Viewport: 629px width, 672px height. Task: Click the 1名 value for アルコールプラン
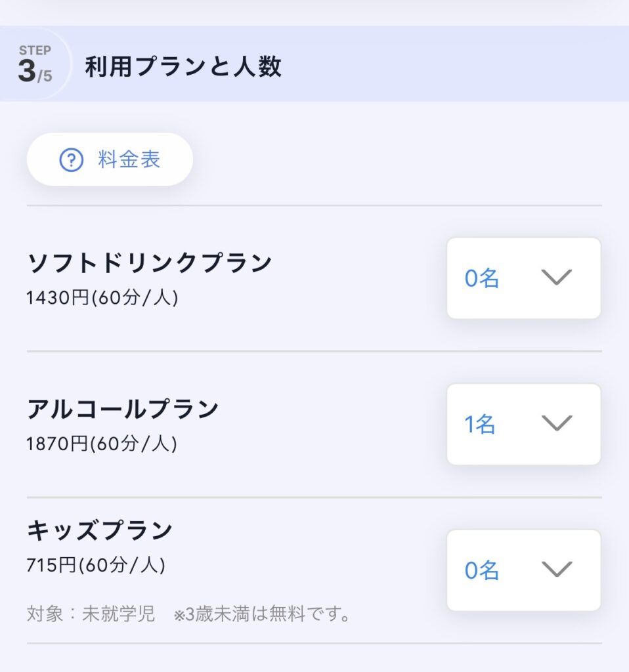pos(480,425)
